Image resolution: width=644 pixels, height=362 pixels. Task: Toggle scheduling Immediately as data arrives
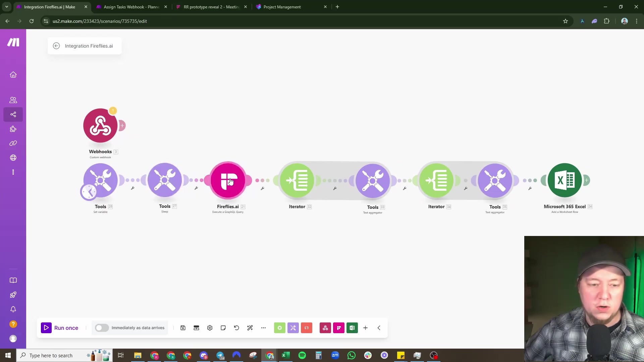[102, 328]
